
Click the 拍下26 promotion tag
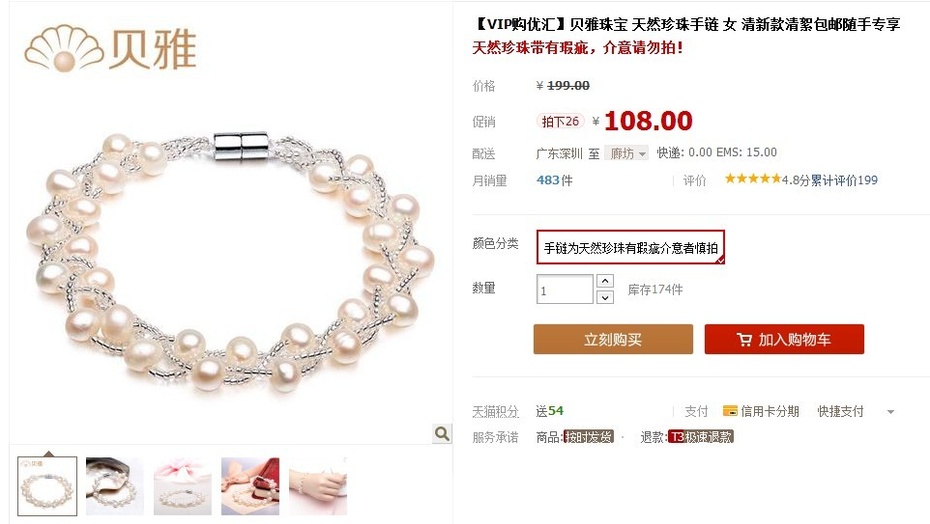pyautogui.click(x=560, y=121)
